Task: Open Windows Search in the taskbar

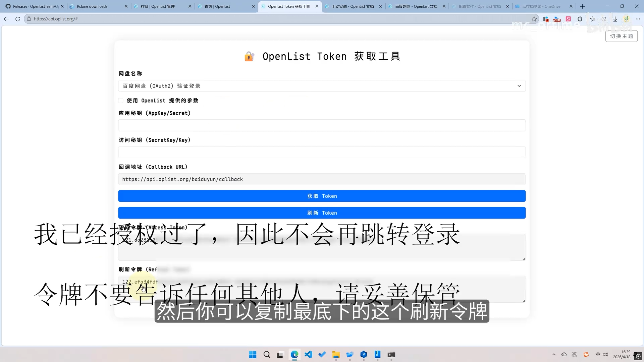Action: pyautogui.click(x=266, y=355)
